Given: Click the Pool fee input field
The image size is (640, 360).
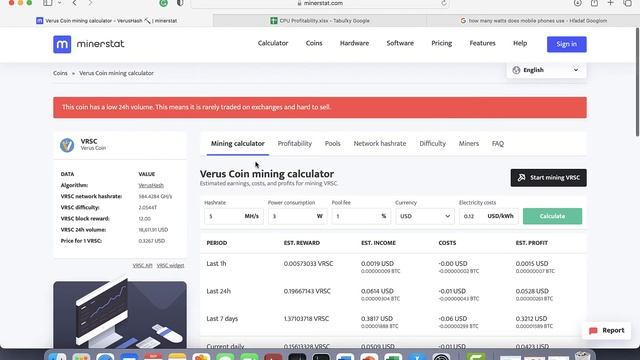Looking at the screenshot, I should pyautogui.click(x=361, y=216).
